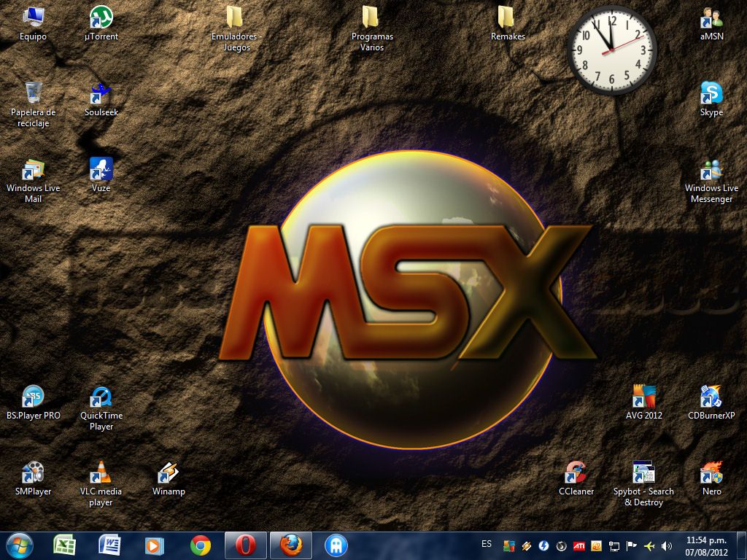Select the Spybot - Search & Destroy shortcut
Viewport: 747px width, 560px height.
coord(643,485)
